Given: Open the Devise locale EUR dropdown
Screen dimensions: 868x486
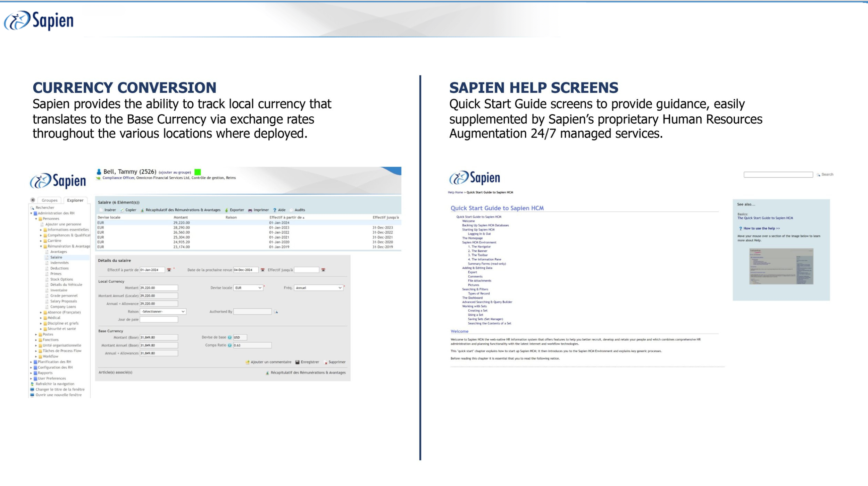Looking at the screenshot, I should coord(248,288).
